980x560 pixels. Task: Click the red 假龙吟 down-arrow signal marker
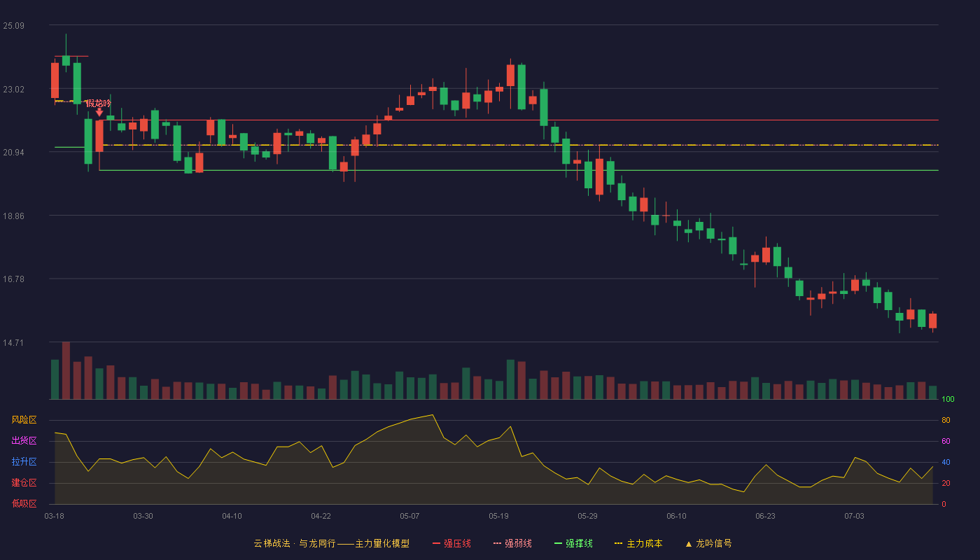coord(99,111)
